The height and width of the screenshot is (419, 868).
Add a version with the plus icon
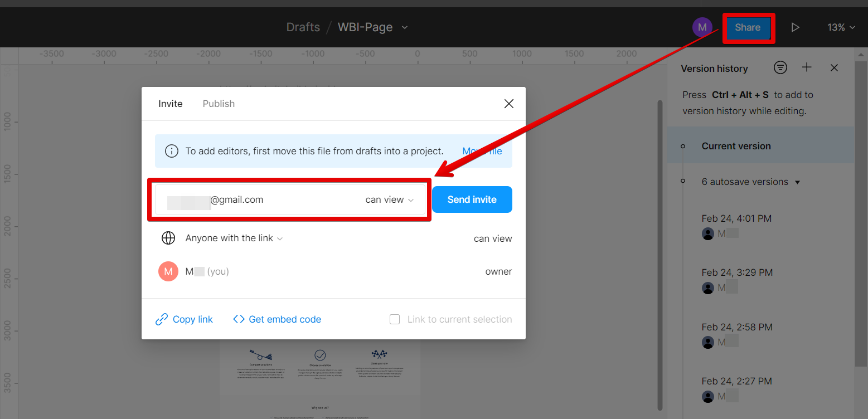(x=807, y=68)
